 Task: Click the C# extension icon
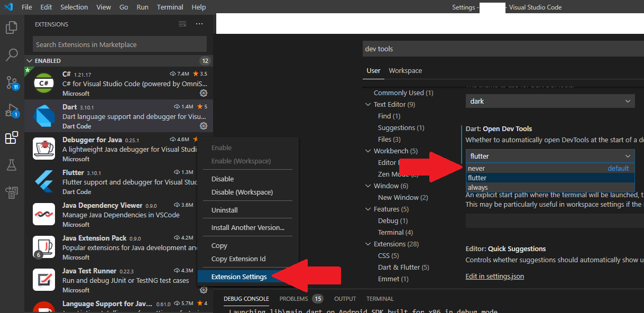coord(44,83)
